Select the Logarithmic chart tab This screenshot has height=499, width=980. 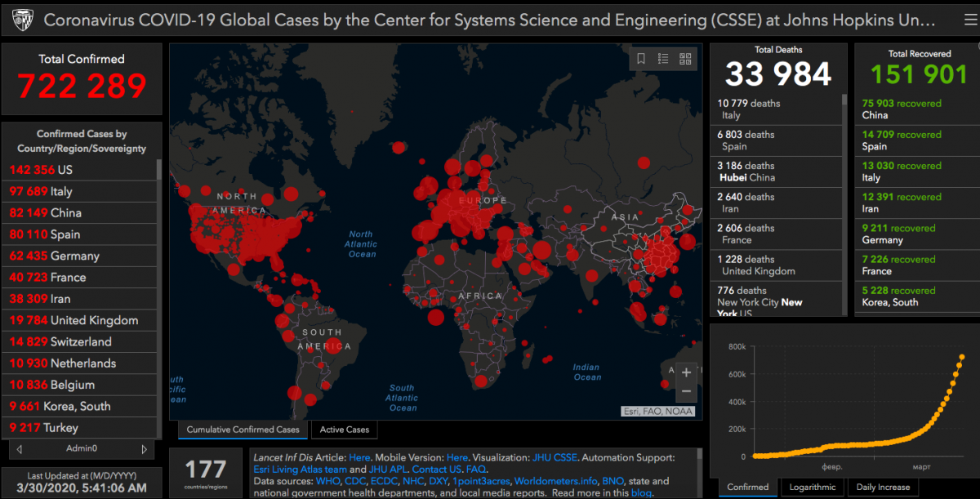(813, 487)
